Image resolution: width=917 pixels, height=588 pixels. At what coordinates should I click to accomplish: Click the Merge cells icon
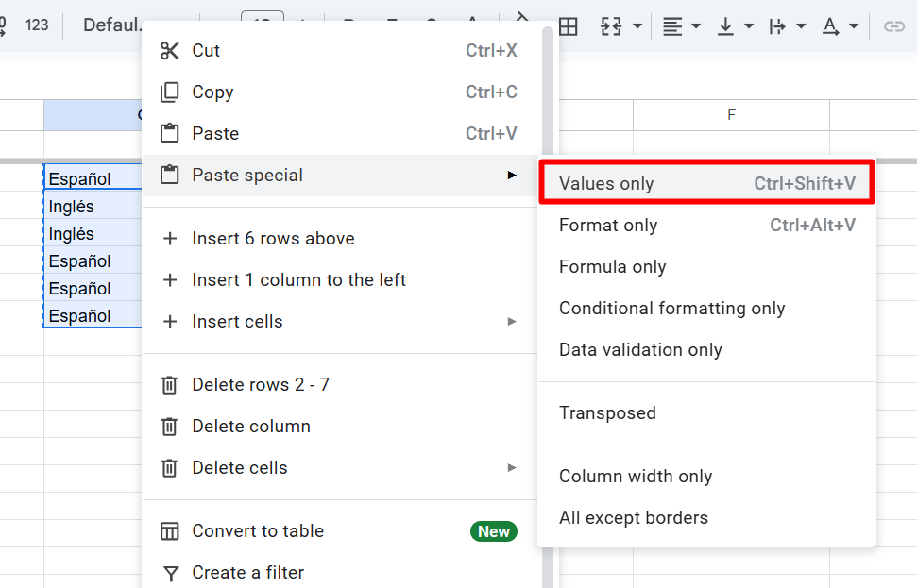pos(612,26)
